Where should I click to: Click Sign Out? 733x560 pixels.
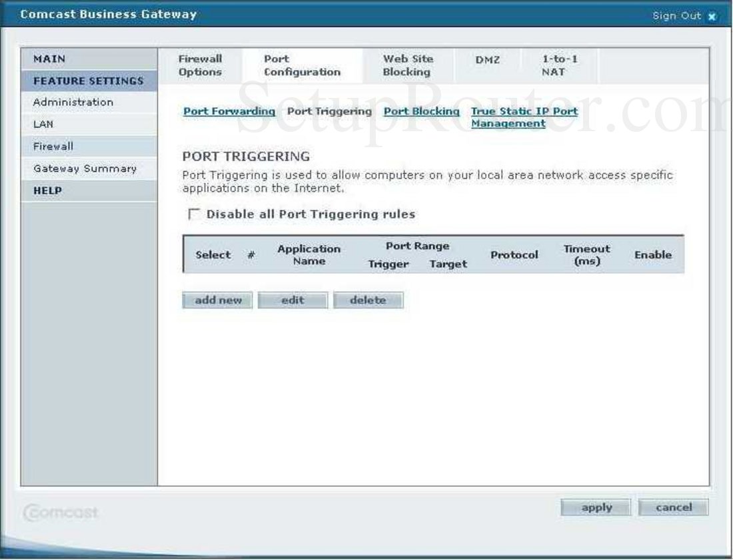[x=675, y=15]
